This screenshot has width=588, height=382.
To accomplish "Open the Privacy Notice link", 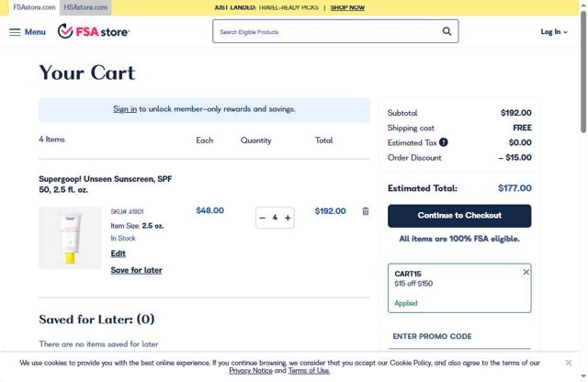I will tap(250, 371).
